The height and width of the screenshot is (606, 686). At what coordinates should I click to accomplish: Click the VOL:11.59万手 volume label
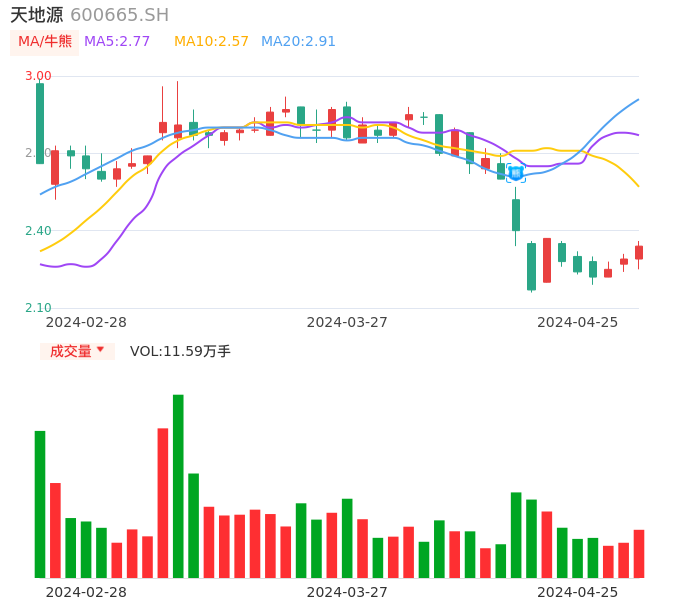(180, 351)
